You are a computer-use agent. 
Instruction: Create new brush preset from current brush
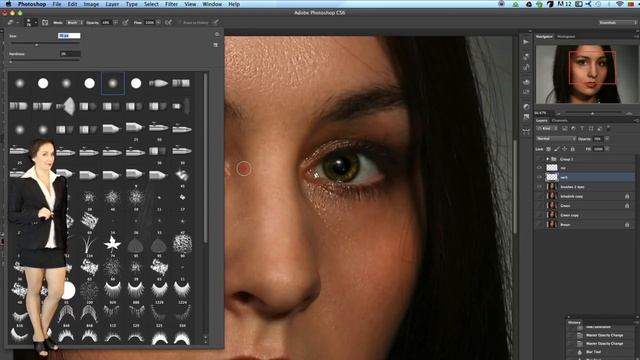coord(216,44)
